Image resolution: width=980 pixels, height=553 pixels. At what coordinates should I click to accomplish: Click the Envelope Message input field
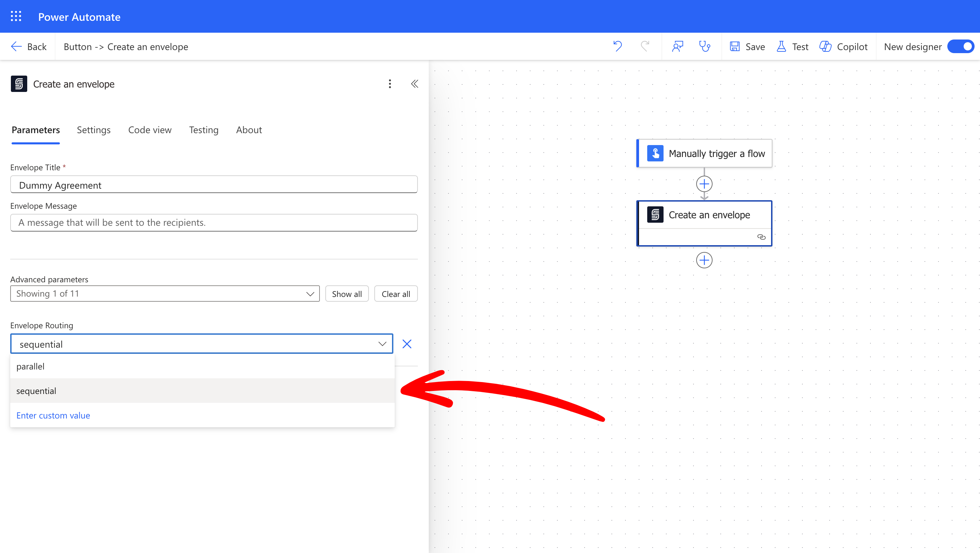pyautogui.click(x=214, y=223)
